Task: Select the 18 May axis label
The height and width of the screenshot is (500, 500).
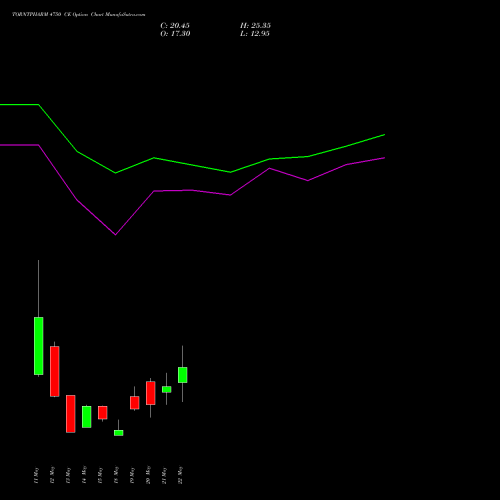Action: click(116, 475)
